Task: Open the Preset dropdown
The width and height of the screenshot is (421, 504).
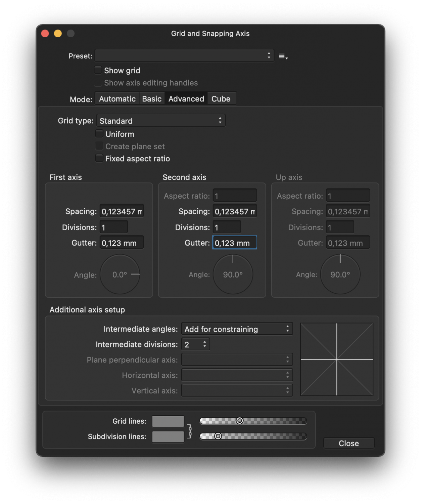Action: tap(184, 56)
